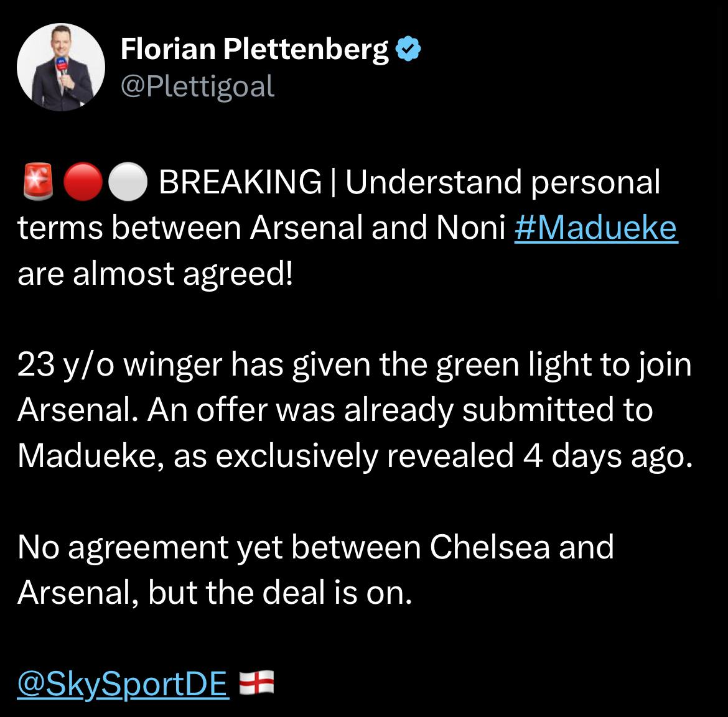The width and height of the screenshot is (728, 717).
Task: Click the blue verified checkmark badge
Action: 409,49
